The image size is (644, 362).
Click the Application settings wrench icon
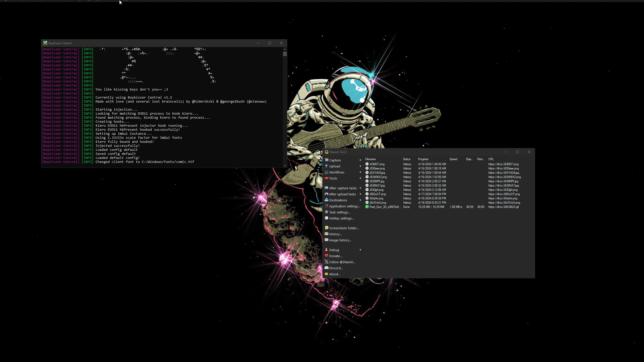tap(326, 206)
